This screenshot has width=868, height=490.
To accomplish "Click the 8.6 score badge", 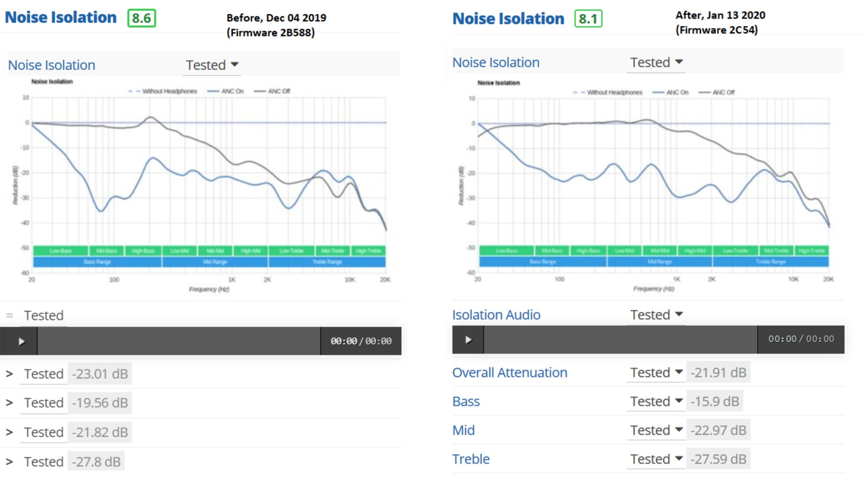I will (141, 18).
